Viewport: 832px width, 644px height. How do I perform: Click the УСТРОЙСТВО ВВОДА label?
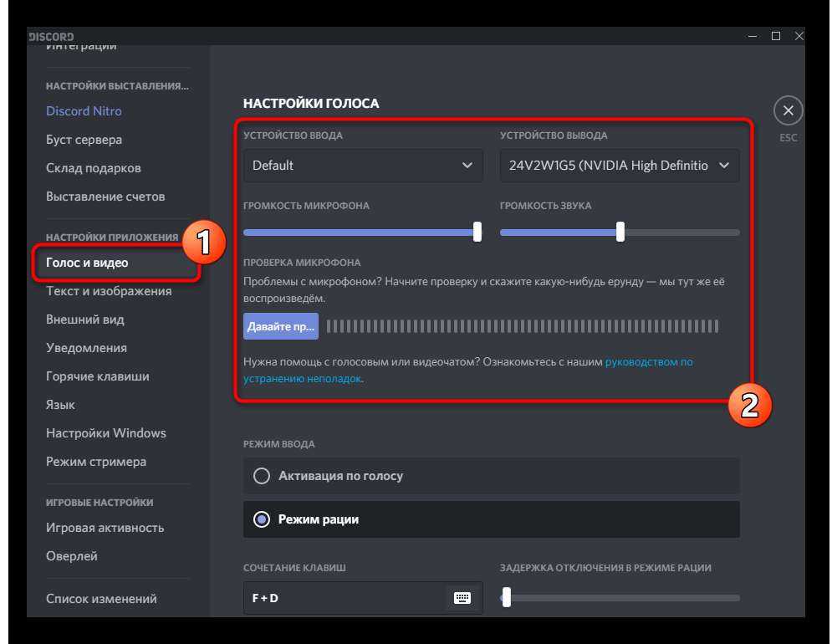293,135
